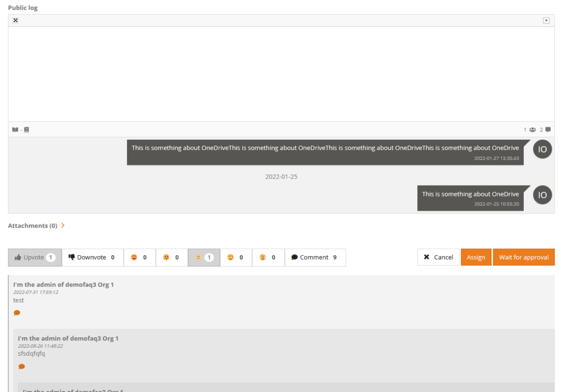Click the closed book icon below editor

coord(26,130)
